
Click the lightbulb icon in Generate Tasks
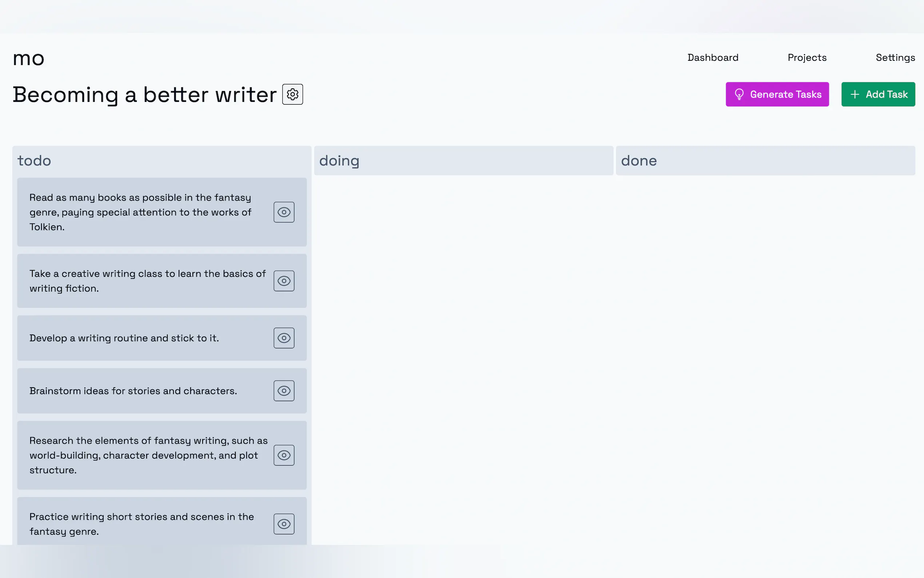[739, 94]
